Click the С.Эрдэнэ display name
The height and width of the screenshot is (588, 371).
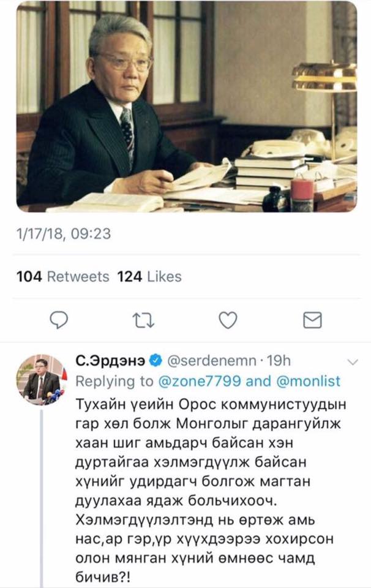click(x=111, y=361)
